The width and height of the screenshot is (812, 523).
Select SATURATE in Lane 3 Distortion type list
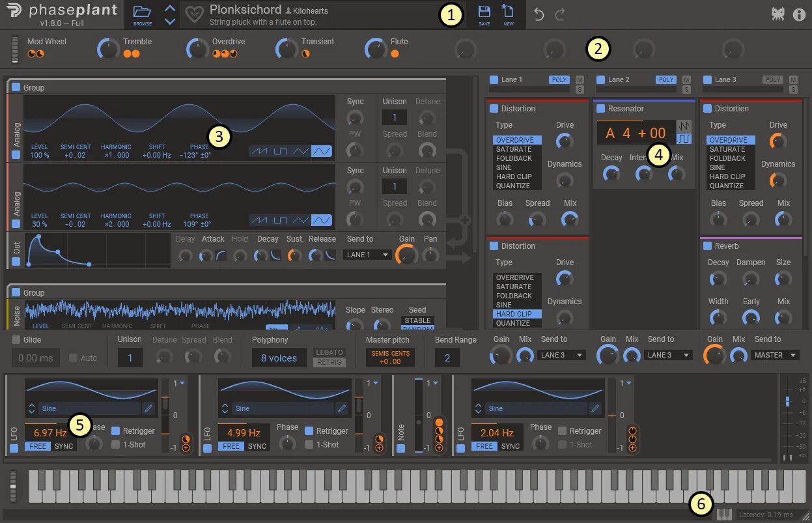[731, 149]
